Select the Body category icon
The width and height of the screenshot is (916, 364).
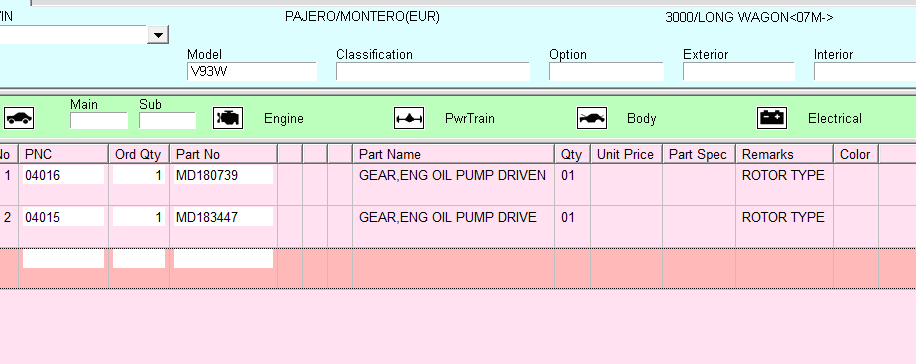coord(592,118)
